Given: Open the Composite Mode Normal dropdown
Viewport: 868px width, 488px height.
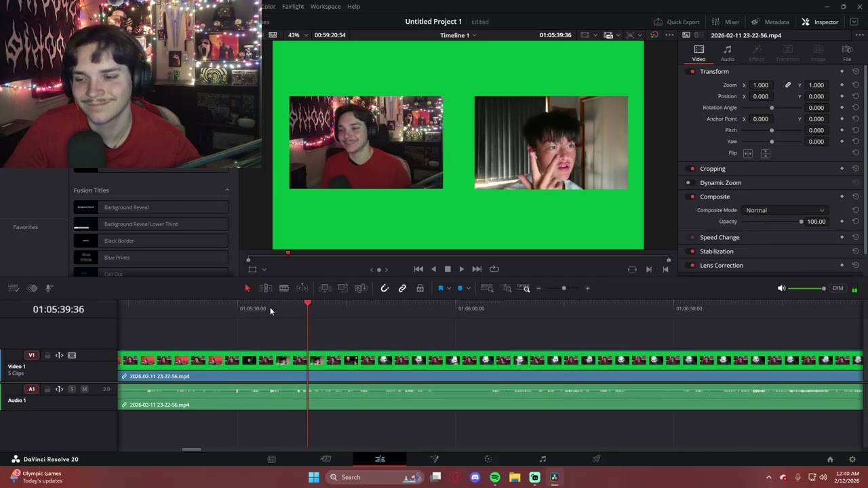Looking at the screenshot, I should [x=785, y=210].
